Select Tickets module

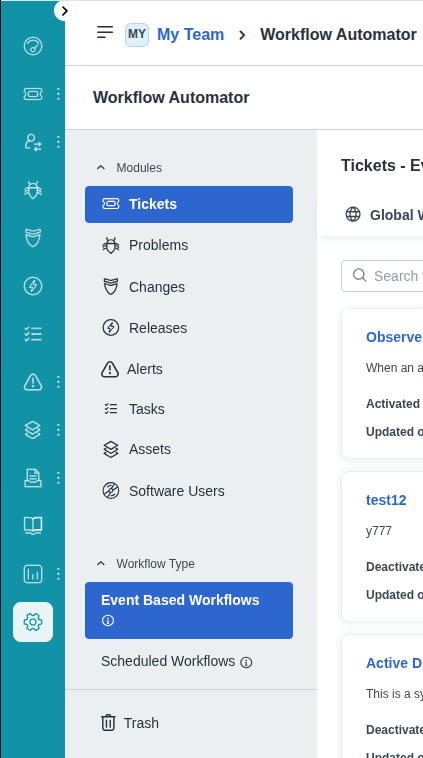pyautogui.click(x=189, y=204)
